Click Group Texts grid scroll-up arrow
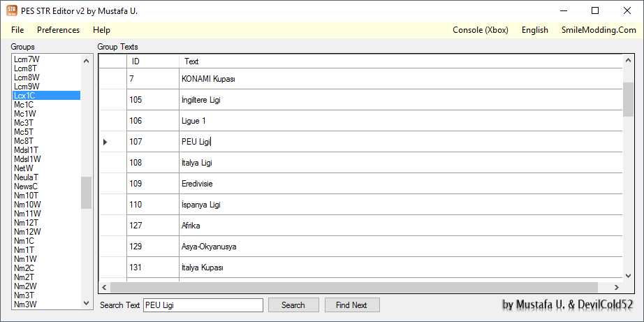 click(x=628, y=61)
